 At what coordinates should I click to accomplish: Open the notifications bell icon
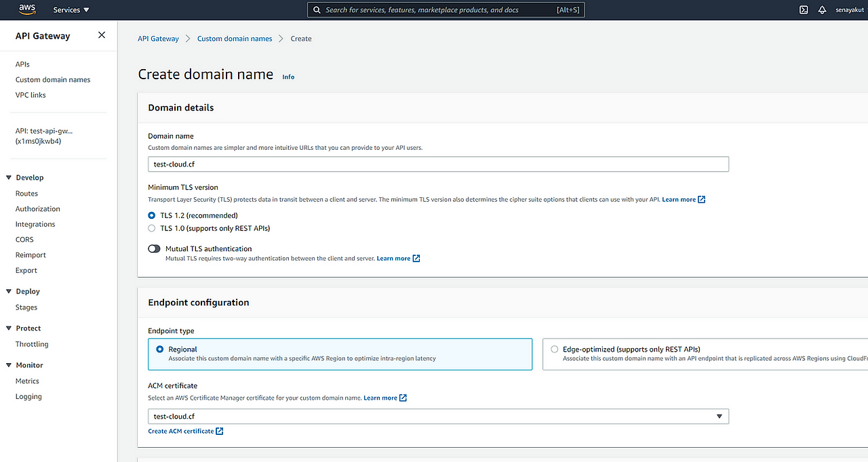click(821, 9)
